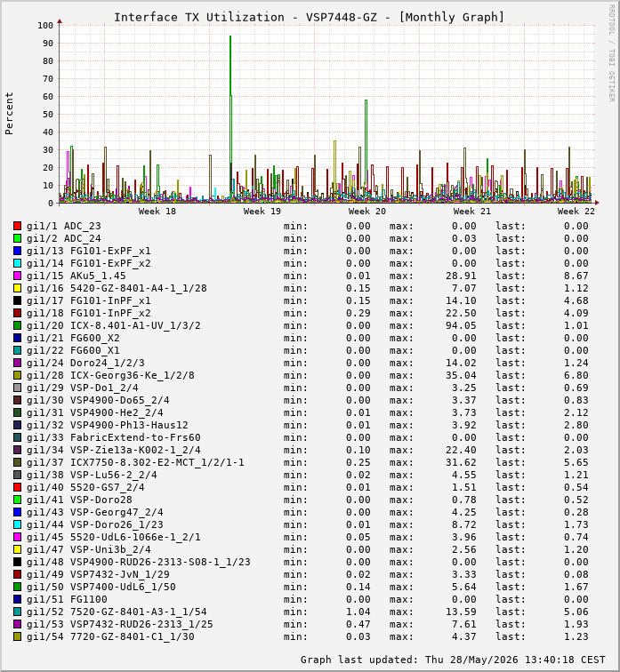
Task: Click the Week 21 x-axis label
Action: pos(471,211)
